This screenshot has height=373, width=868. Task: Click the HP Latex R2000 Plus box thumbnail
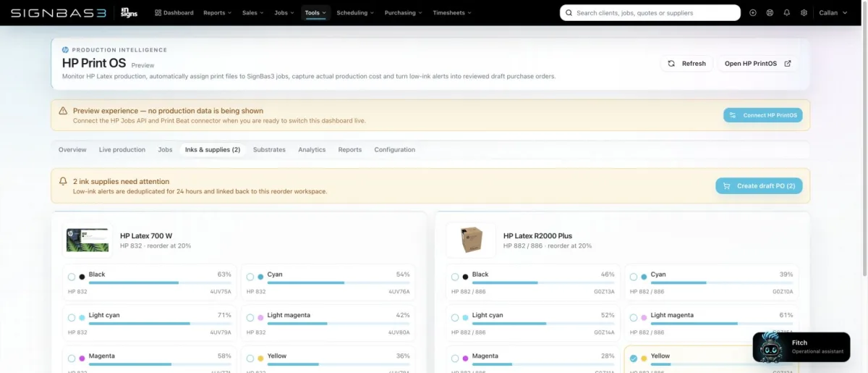click(471, 240)
